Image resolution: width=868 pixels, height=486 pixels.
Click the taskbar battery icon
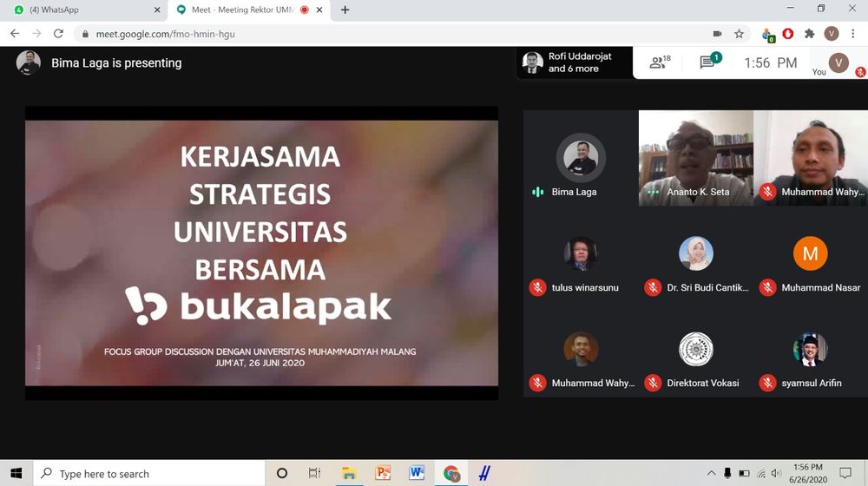745,474
